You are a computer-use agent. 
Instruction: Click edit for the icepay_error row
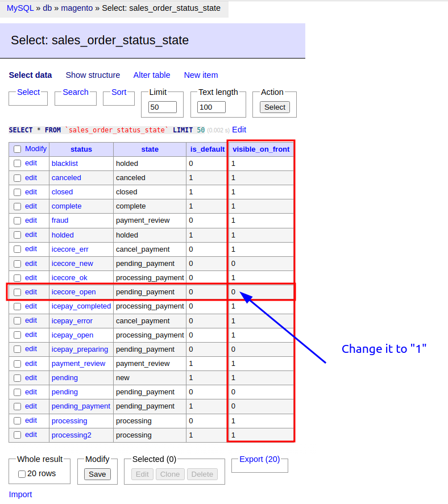(31, 320)
